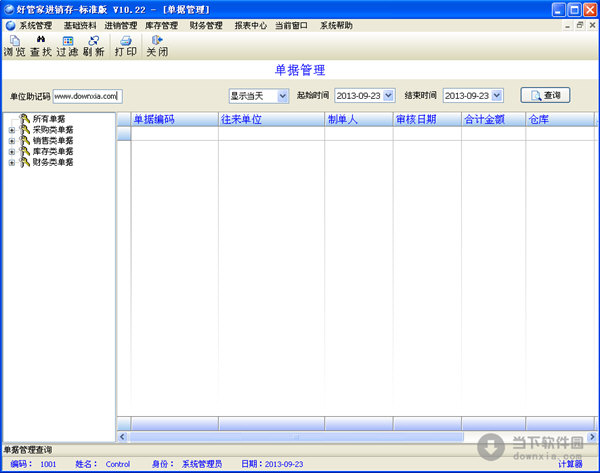
Task: Open the 报表中心 menu
Action: pos(250,25)
